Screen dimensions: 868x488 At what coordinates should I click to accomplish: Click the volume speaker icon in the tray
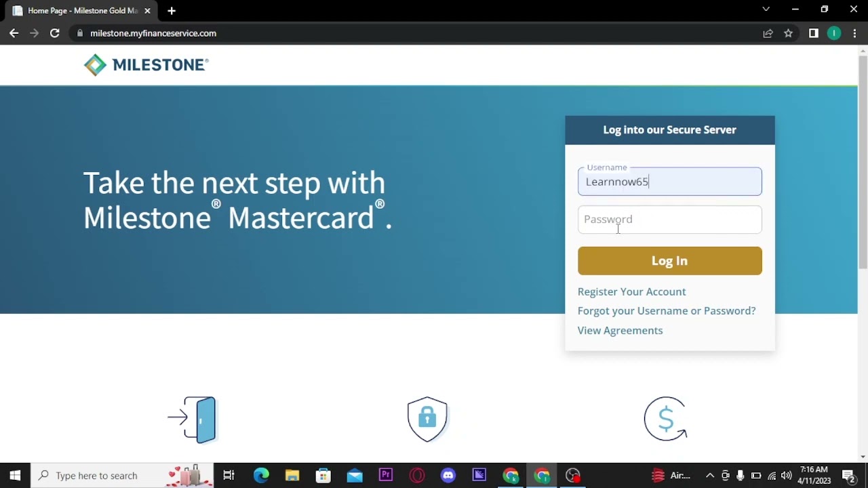[786, 476]
